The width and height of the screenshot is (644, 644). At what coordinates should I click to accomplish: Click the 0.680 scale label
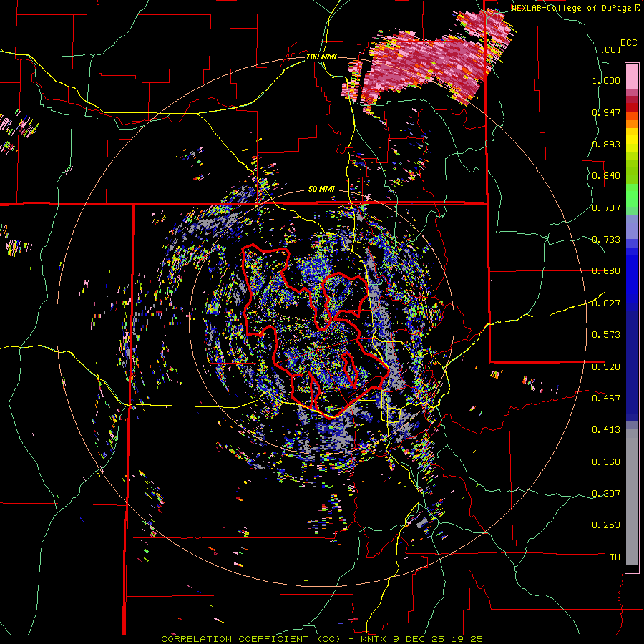606,271
